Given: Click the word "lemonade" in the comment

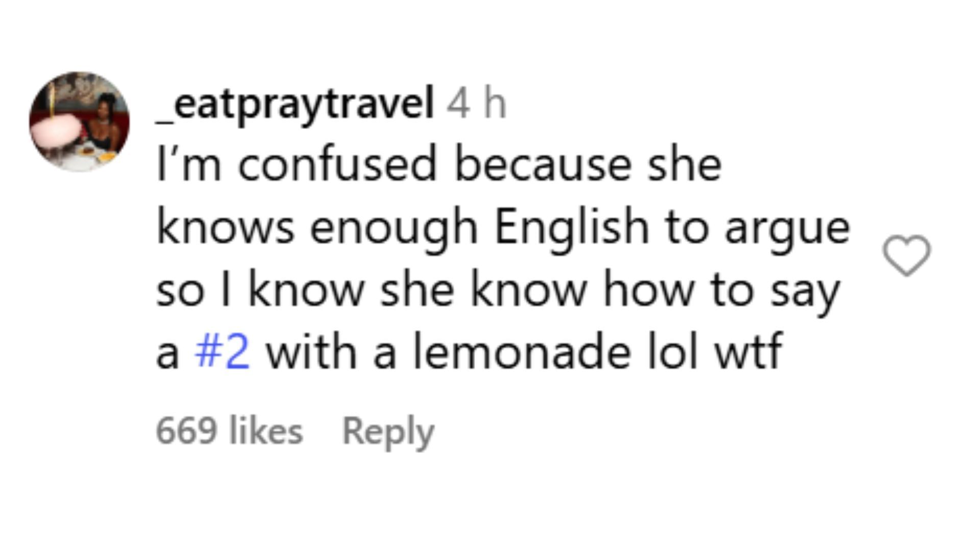Looking at the screenshot, I should coord(522,352).
